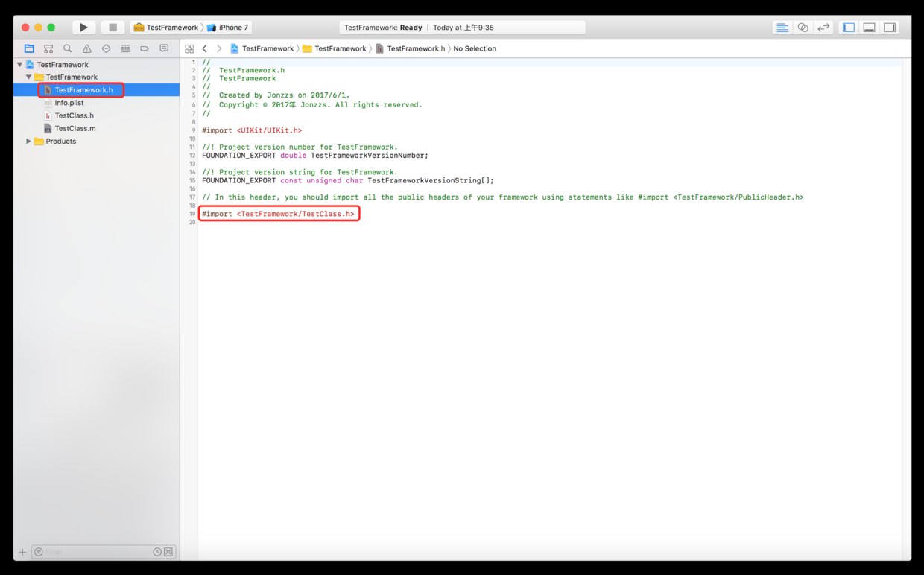
Task: Collapse the TestFramework yellow group folder
Action: click(29, 77)
